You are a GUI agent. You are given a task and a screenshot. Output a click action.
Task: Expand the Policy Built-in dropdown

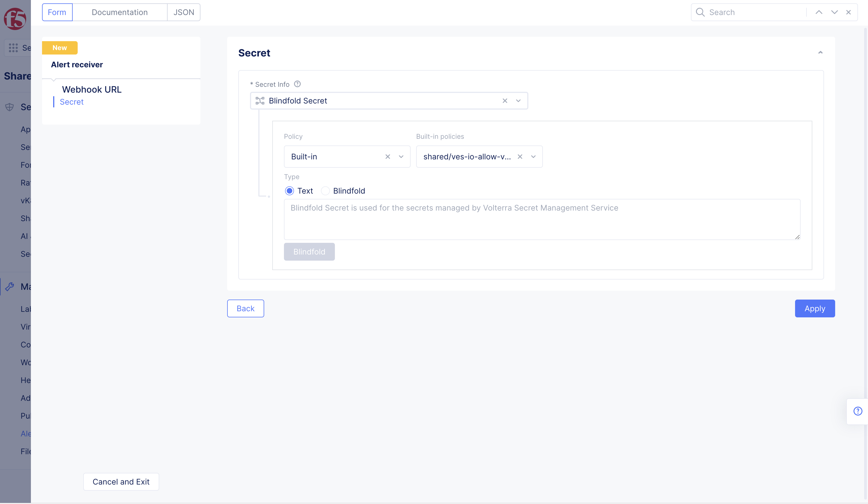click(x=401, y=157)
